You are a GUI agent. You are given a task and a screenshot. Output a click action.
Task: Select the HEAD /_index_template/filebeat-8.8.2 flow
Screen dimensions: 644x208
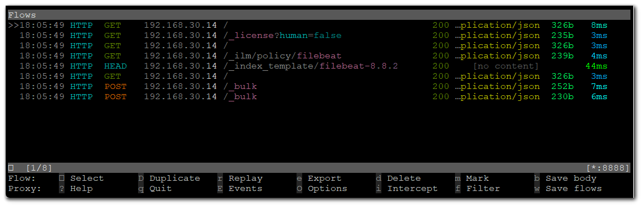[x=319, y=66]
